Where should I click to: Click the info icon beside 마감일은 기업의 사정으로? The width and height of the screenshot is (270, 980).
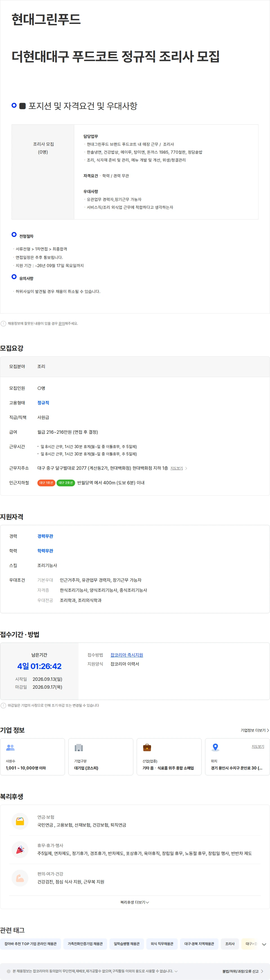click(3, 705)
